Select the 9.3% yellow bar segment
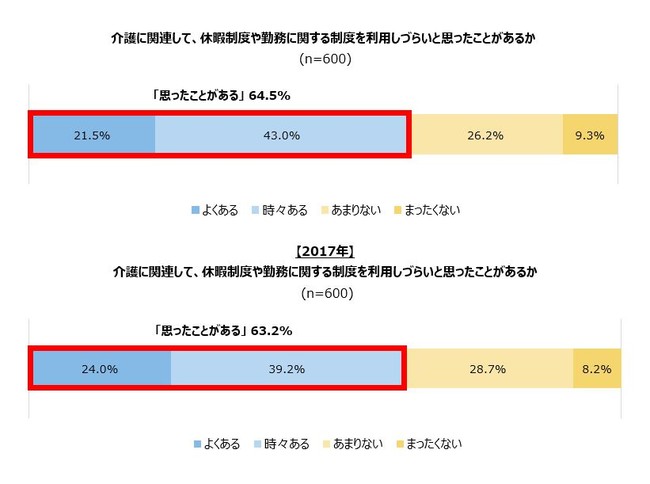 pyautogui.click(x=590, y=135)
